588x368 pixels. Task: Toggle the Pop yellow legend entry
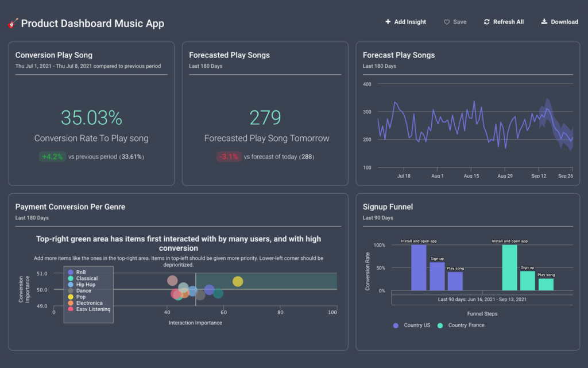77,297
